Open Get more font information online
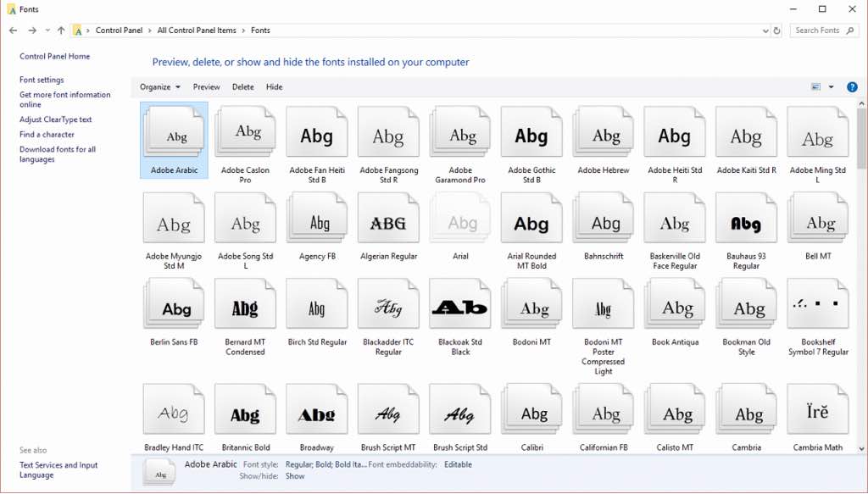Viewport: 868px width, 494px height. [64, 100]
